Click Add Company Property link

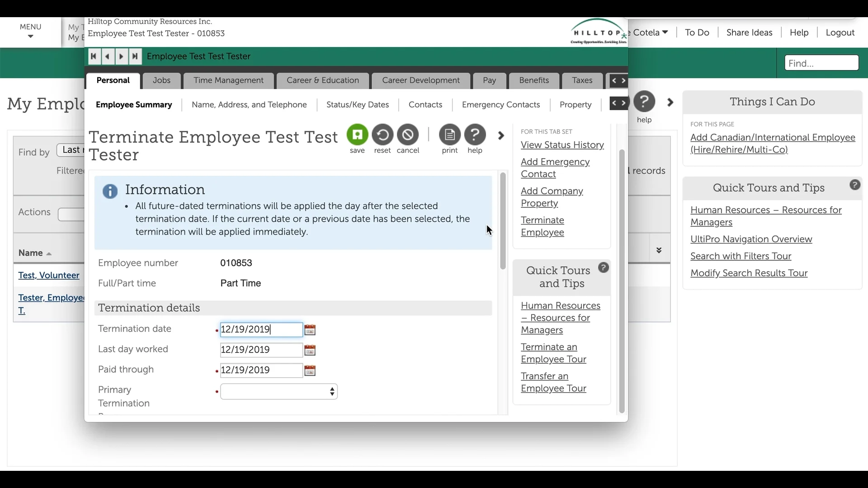(552, 197)
